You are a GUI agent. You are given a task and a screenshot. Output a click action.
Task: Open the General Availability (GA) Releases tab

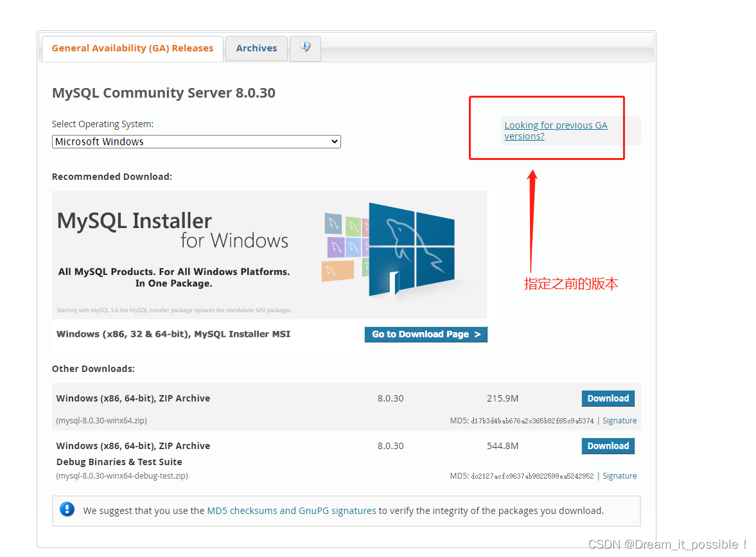[132, 49]
